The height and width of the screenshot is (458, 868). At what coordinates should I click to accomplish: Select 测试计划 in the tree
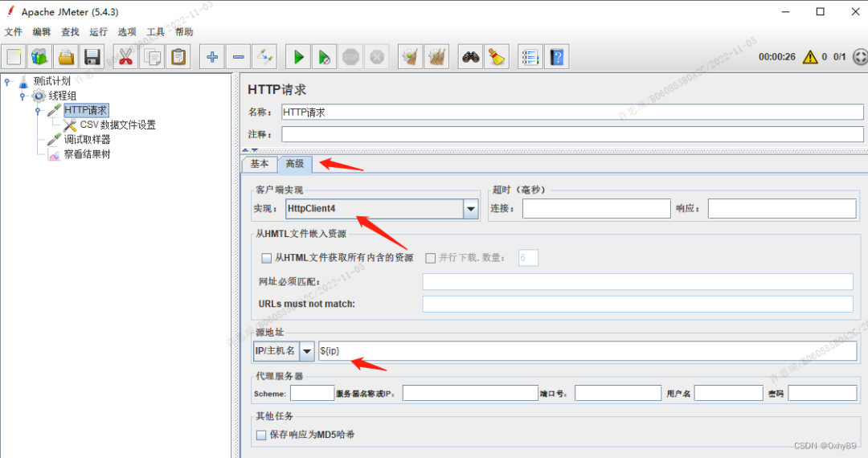(x=52, y=81)
